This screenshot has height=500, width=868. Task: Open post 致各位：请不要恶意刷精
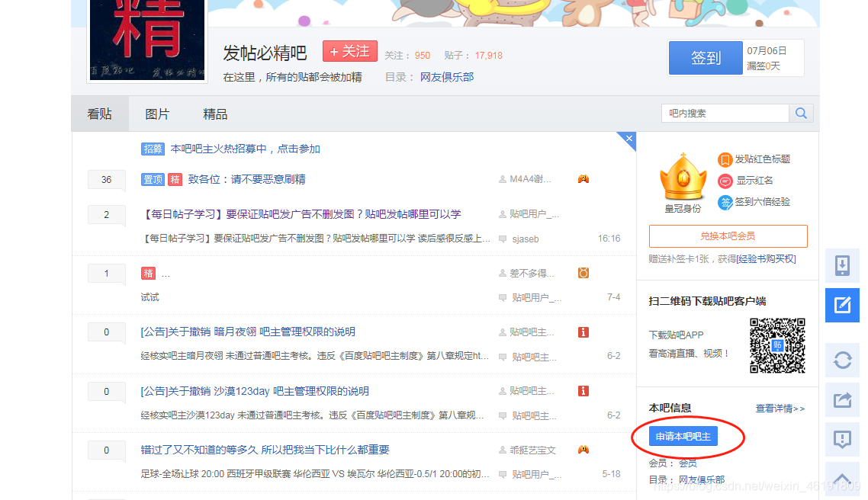[x=247, y=179]
